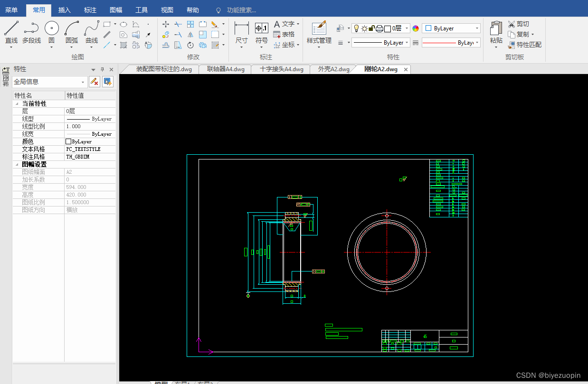The width and height of the screenshot is (588, 384).
Task: Click the trim tool in 修改
Action: (178, 24)
